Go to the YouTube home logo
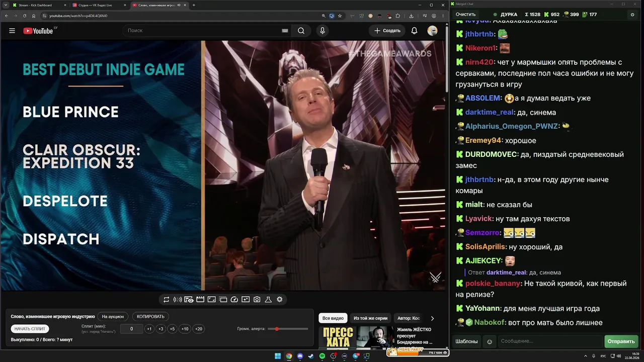The image size is (644, 362). click(39, 31)
